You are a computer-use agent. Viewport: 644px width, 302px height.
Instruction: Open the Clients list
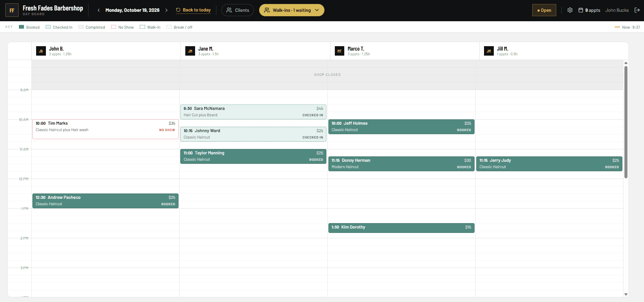point(238,10)
